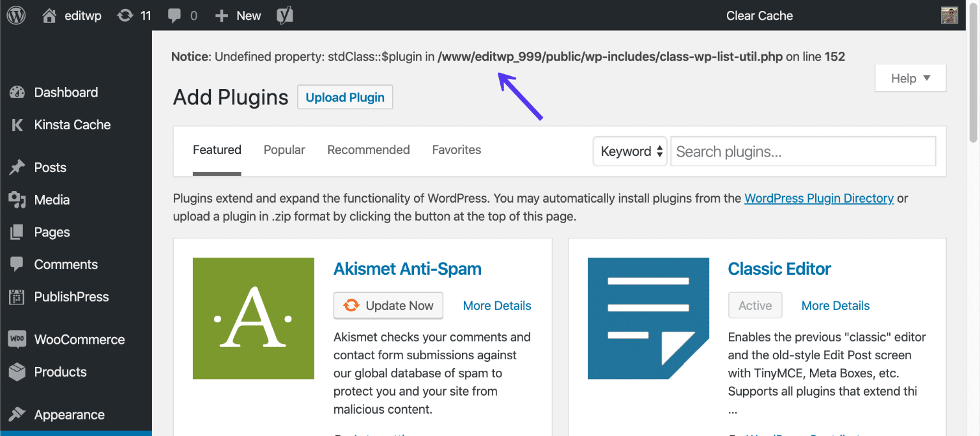Image resolution: width=980 pixels, height=436 pixels.
Task: Open the WordPress Plugin Directory link
Action: tap(818, 198)
